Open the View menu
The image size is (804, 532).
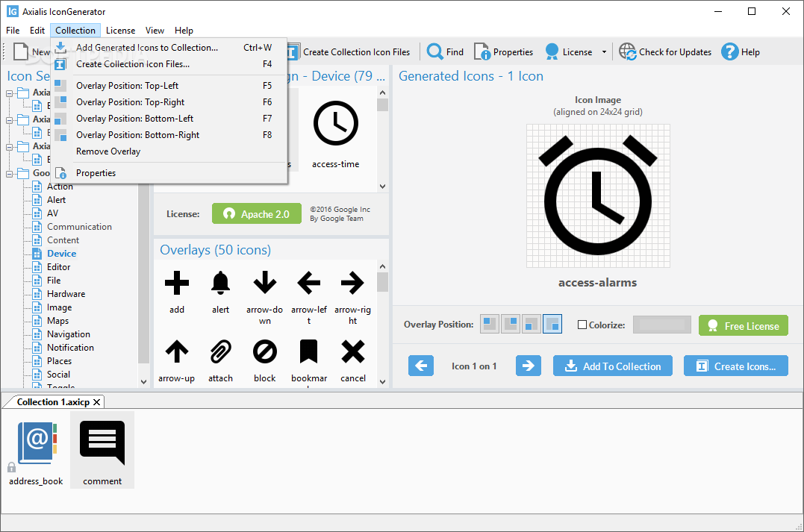155,31
